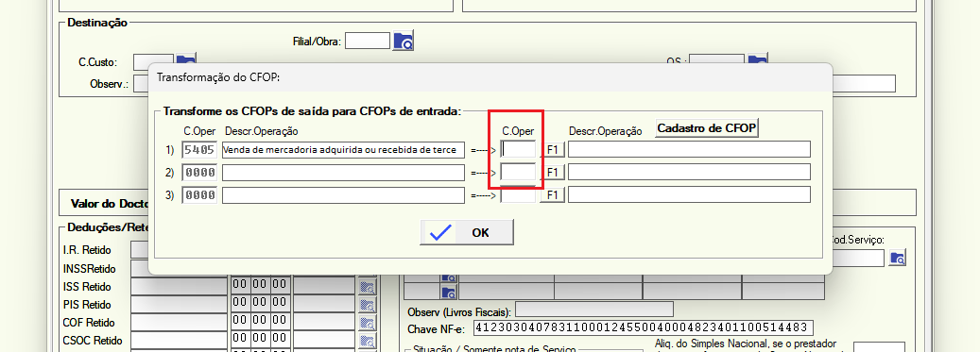Focus the Observ (Livros Fiscais) field
980x352 pixels.
point(593,309)
